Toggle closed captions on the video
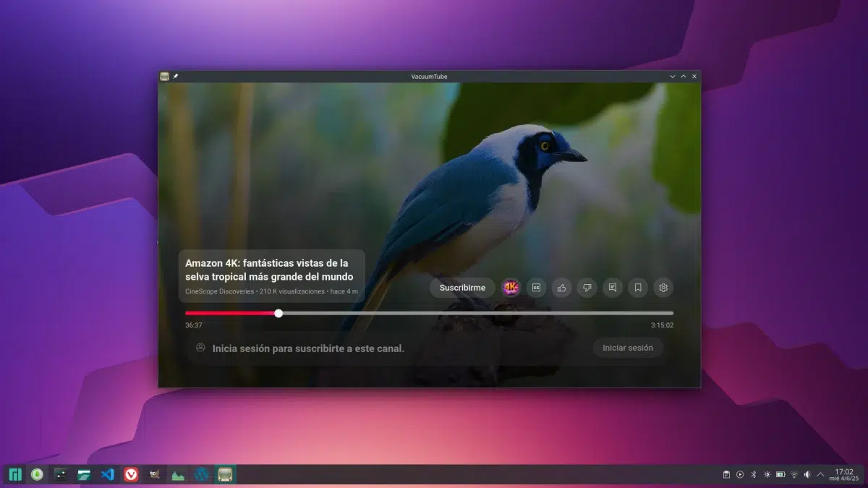The width and height of the screenshot is (868, 488). tap(536, 288)
